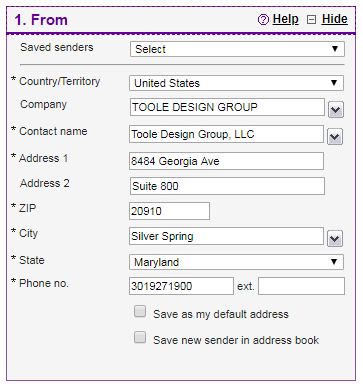Focus the phone ext. field

(x=301, y=286)
